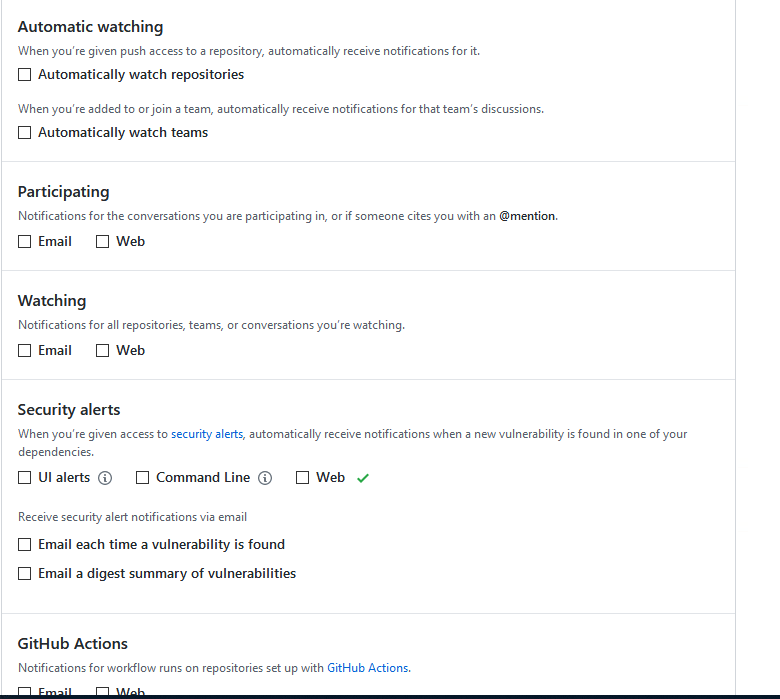Image resolution: width=780 pixels, height=699 pixels.
Task: Check Email each time a vulnerability is found
Action: click(24, 545)
